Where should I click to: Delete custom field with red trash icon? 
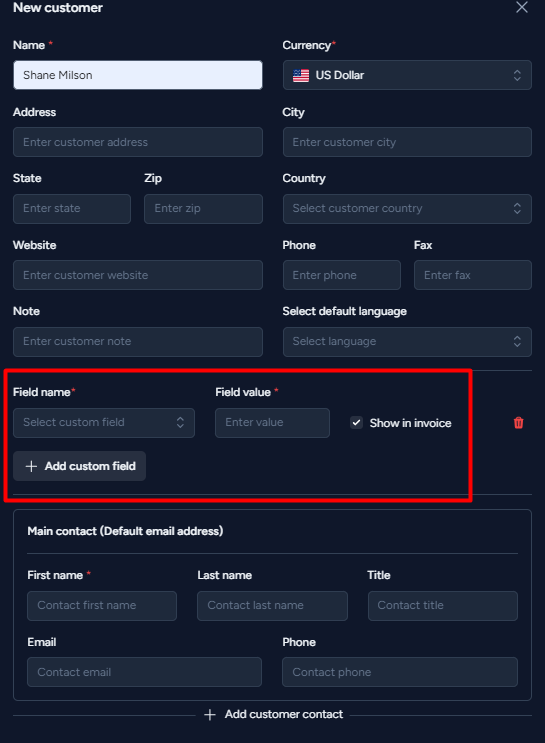pos(518,423)
